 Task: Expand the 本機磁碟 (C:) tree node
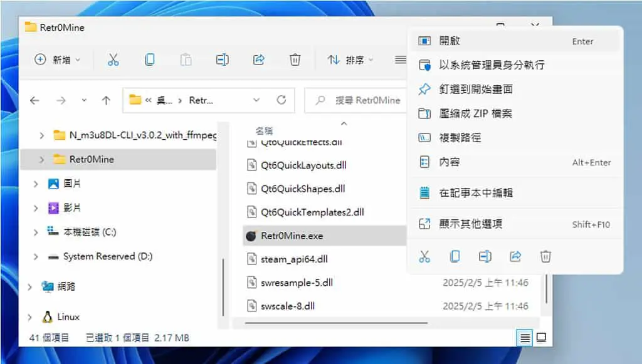click(x=36, y=232)
